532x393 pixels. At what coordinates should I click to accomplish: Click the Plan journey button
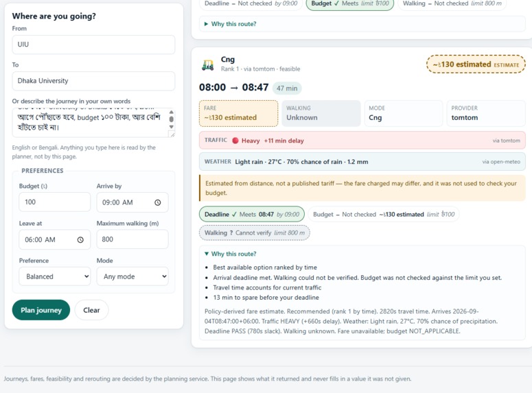[x=41, y=310]
